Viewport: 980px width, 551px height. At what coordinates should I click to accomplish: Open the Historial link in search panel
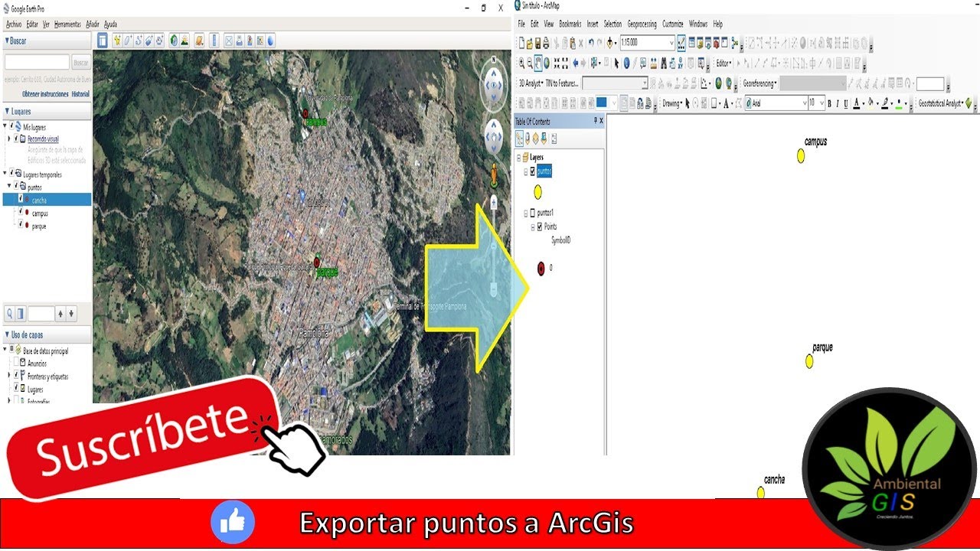80,94
